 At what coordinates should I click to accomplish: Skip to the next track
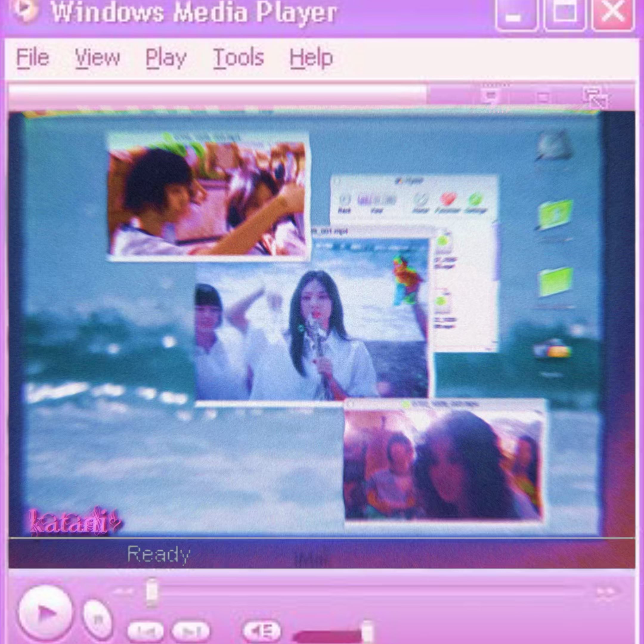coord(191,631)
